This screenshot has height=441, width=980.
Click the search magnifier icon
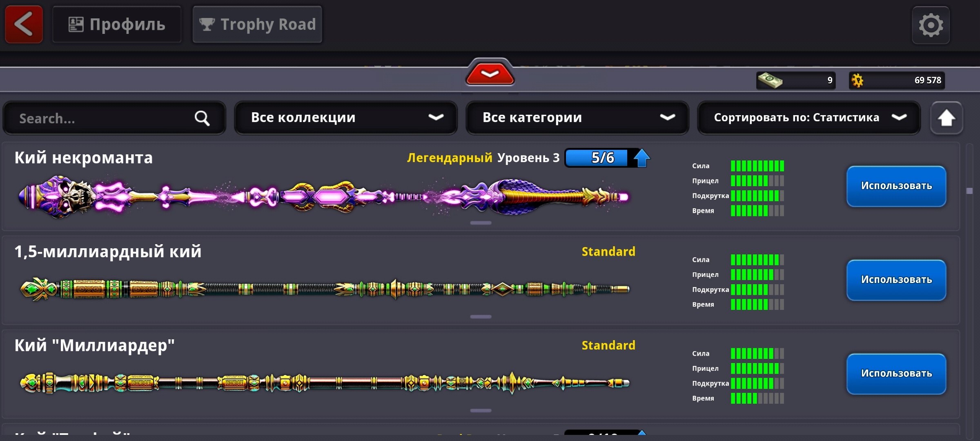[x=202, y=118]
